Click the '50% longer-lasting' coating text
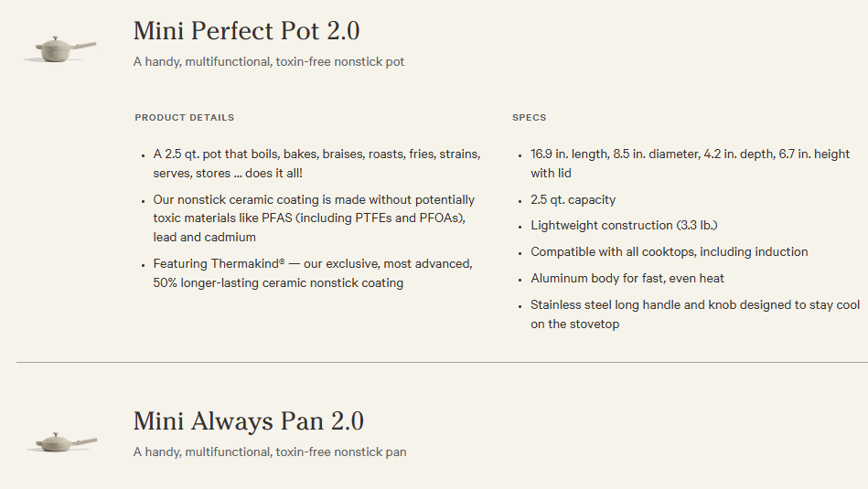The width and height of the screenshot is (868, 489). coord(278,283)
